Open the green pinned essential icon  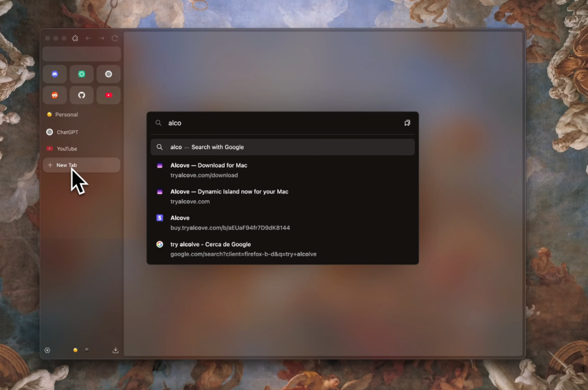tap(81, 74)
